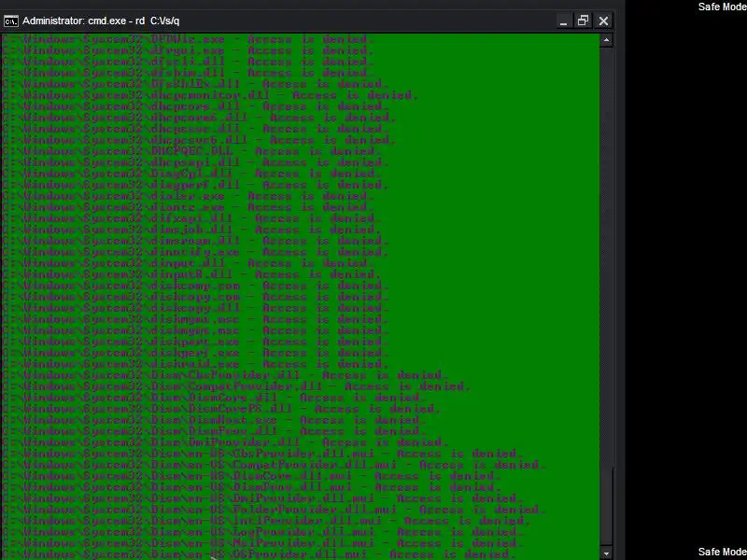Viewport: 747px width, 560px height.
Task: Click the dhcpcore.dll access denied line
Action: pyautogui.click(x=195, y=106)
